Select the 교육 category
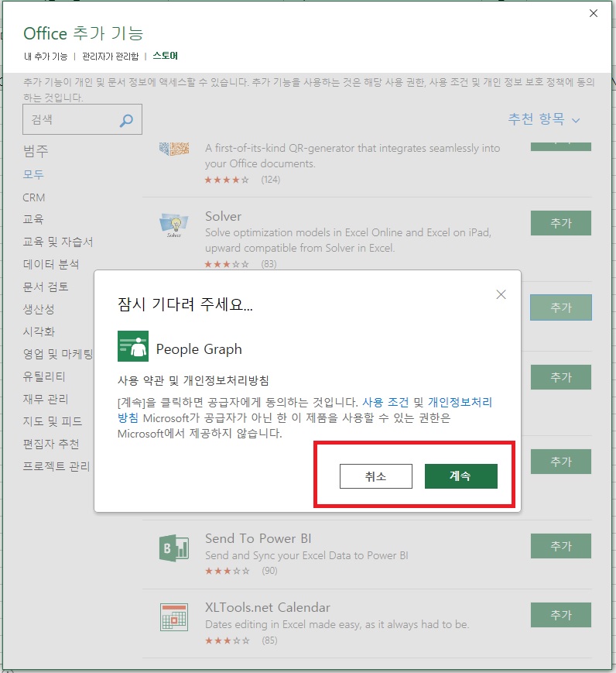The height and width of the screenshot is (673, 616). (x=33, y=219)
